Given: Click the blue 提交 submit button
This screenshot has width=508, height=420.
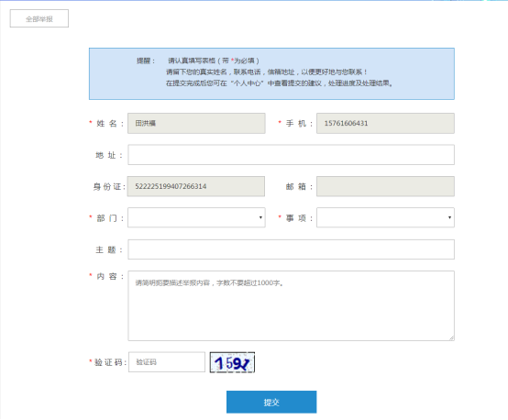Looking at the screenshot, I should 271,402.
